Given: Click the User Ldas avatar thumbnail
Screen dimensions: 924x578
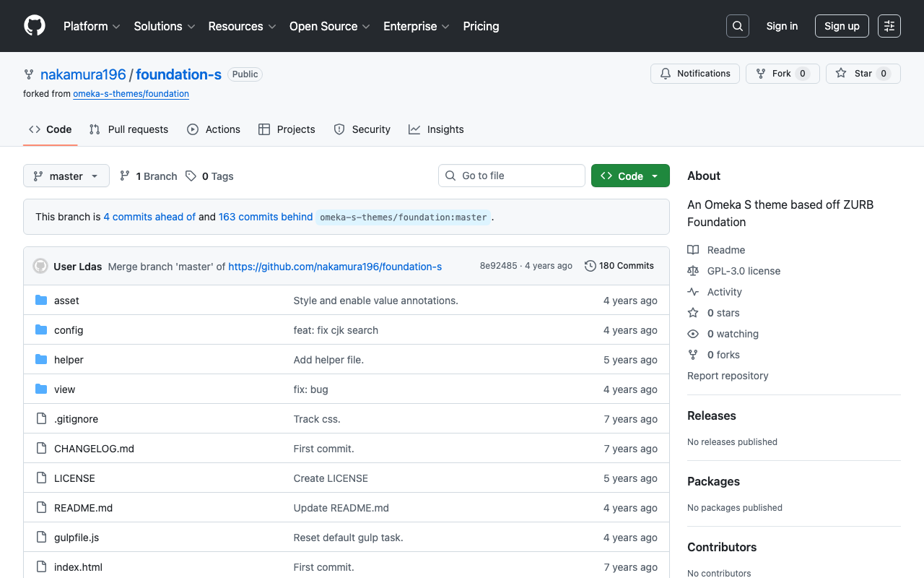Looking at the screenshot, I should [x=40, y=266].
